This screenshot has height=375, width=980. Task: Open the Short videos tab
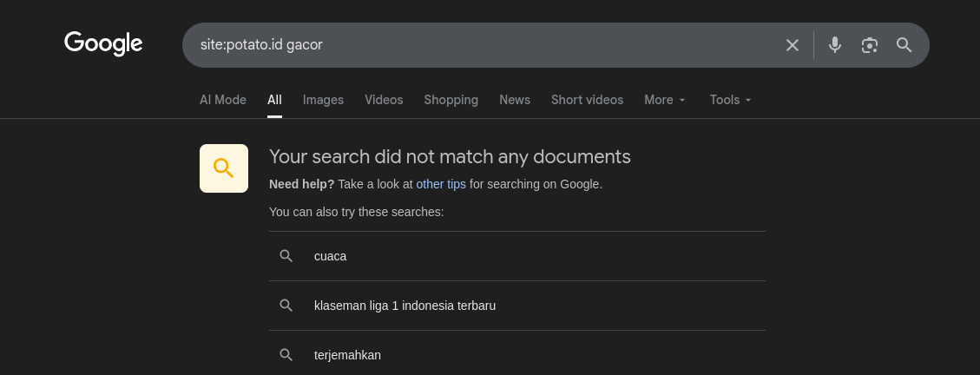click(x=587, y=100)
